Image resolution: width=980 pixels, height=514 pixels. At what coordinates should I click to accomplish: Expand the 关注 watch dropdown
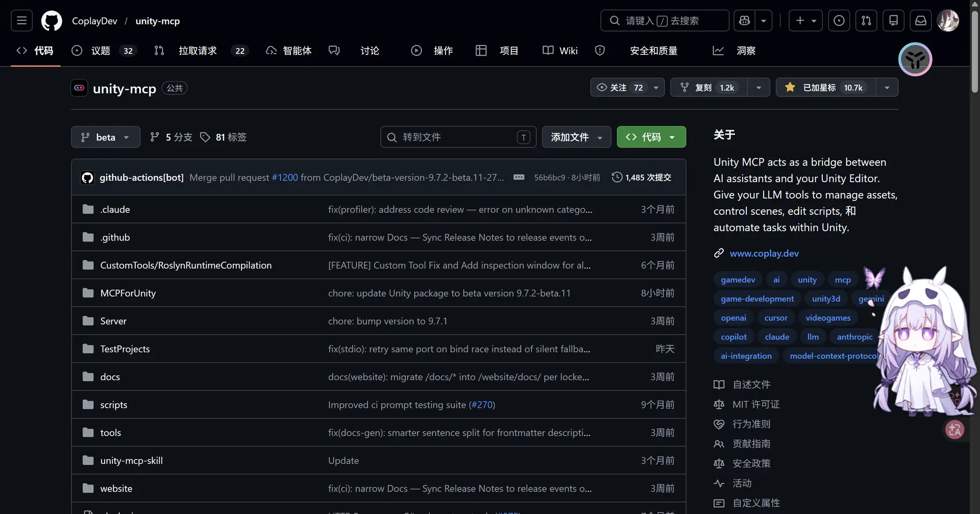click(x=655, y=88)
